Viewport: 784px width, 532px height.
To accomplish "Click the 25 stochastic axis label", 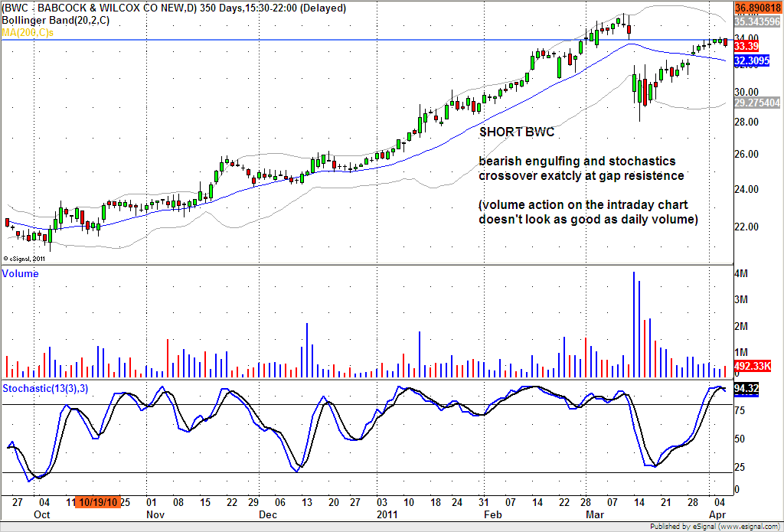I will [x=740, y=467].
